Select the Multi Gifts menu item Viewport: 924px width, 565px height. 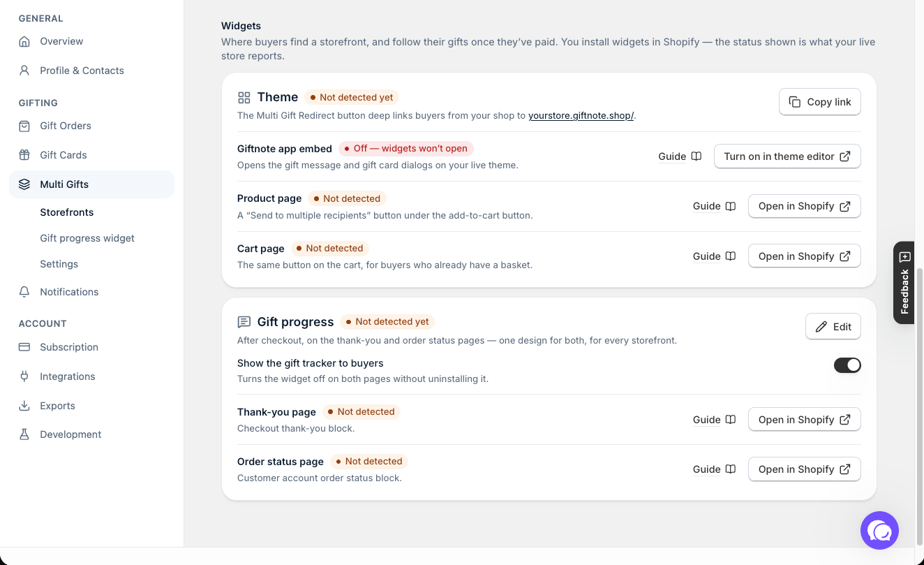click(x=91, y=184)
